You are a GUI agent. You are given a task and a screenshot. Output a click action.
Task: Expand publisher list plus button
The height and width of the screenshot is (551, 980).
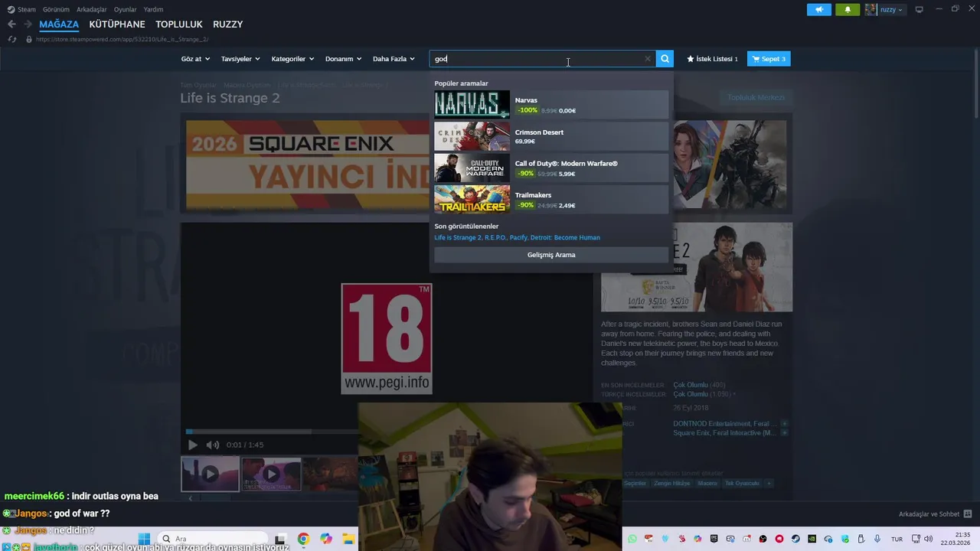[784, 433]
